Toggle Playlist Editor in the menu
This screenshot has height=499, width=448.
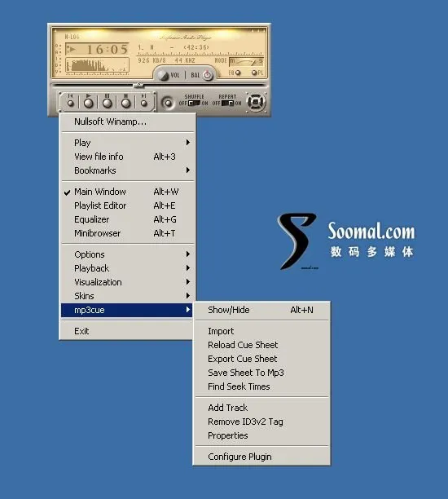[127, 205]
